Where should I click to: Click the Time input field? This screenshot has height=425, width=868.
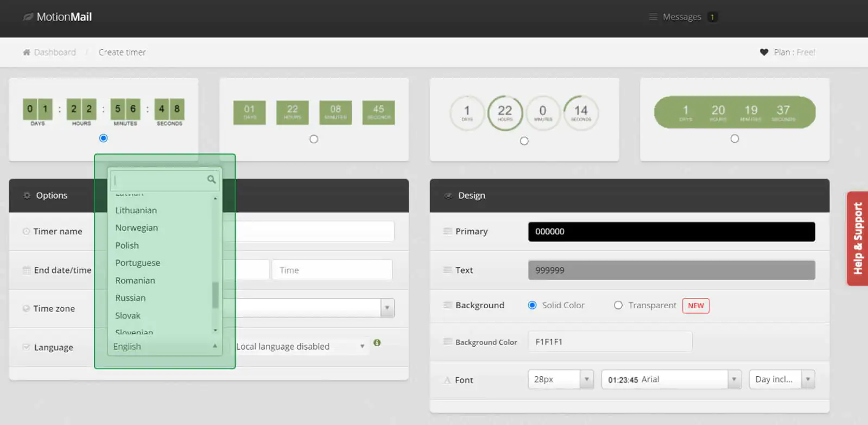point(332,270)
